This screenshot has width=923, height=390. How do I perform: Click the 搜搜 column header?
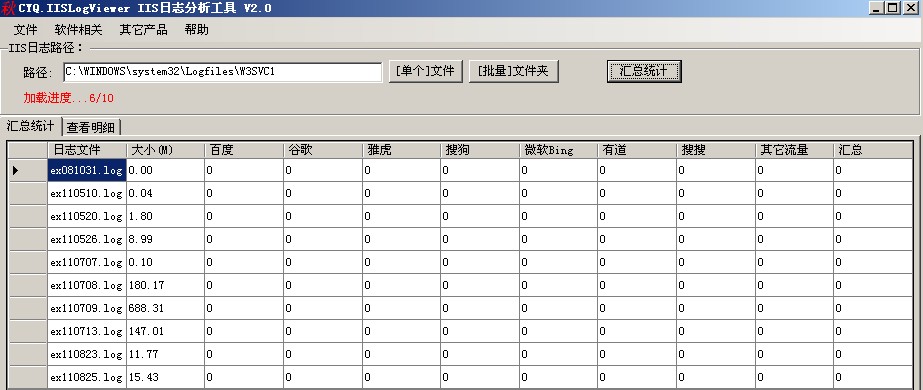716,150
